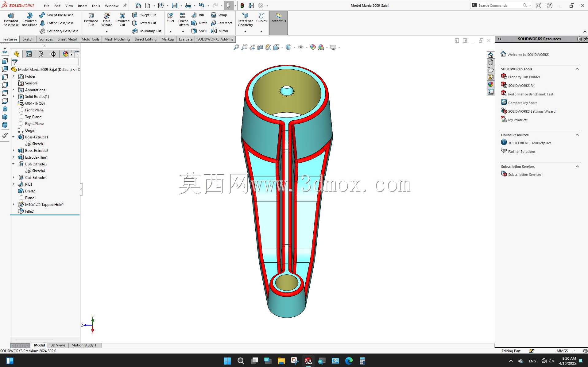Open the Motion Study 1 tab

tap(84, 345)
